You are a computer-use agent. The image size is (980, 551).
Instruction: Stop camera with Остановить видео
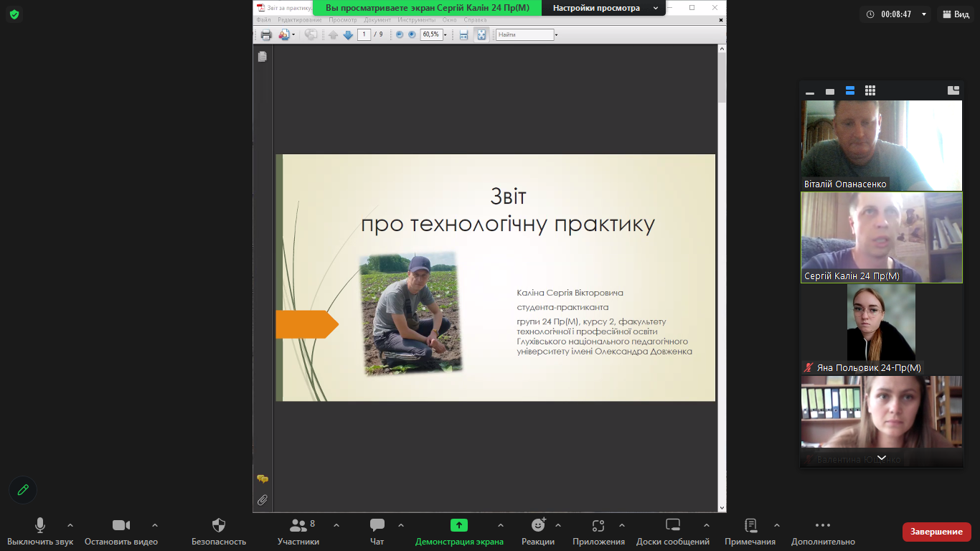pyautogui.click(x=121, y=532)
